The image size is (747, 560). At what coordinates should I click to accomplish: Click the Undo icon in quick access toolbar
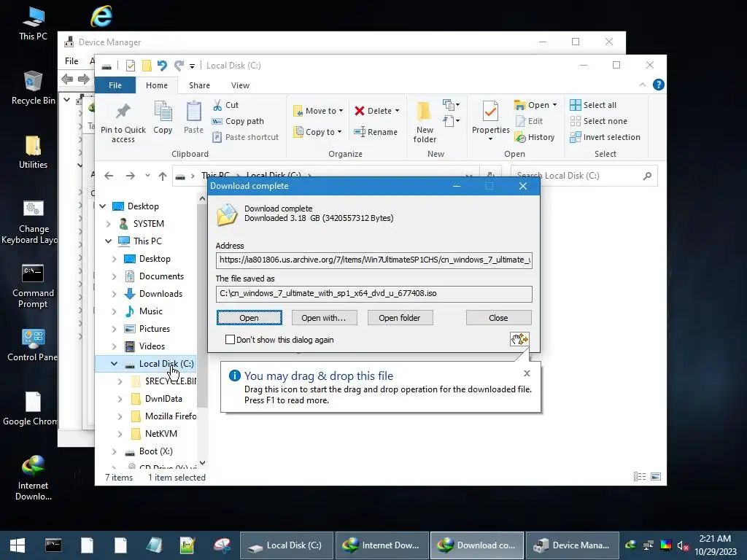(x=162, y=65)
